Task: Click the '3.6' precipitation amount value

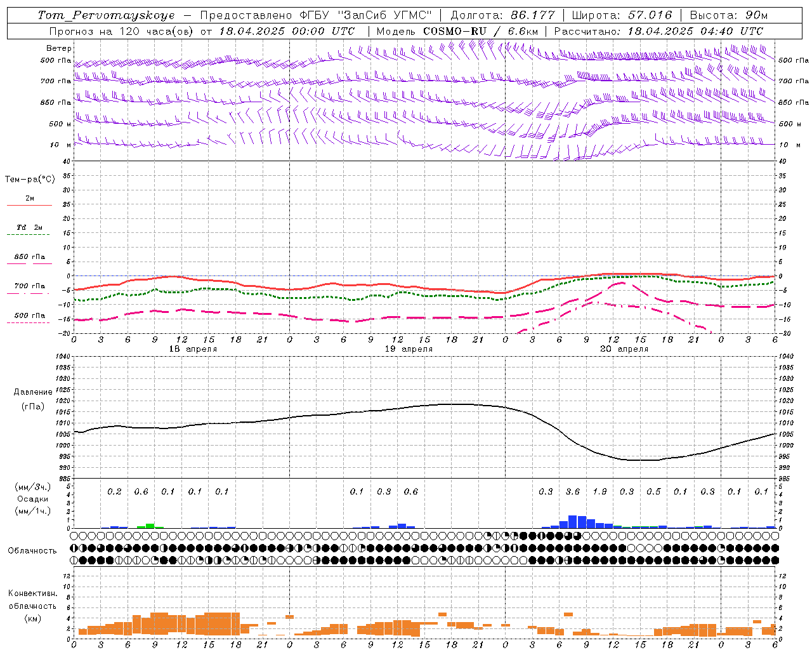Action: 573,491
